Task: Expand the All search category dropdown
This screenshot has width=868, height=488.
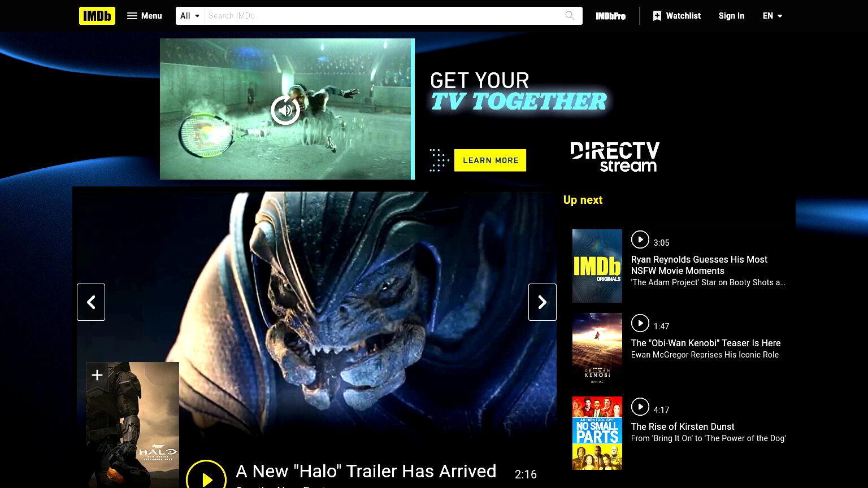Action: (190, 16)
